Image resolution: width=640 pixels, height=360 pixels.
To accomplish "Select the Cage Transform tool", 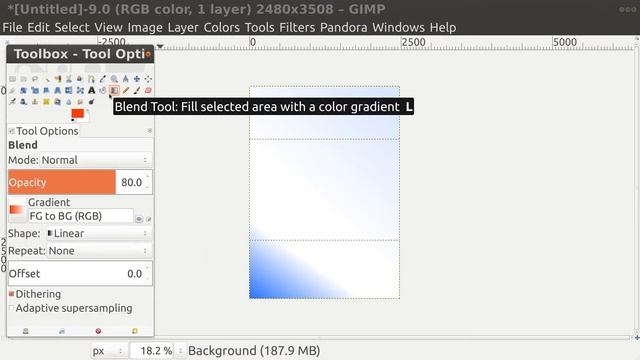I will pos(80,90).
